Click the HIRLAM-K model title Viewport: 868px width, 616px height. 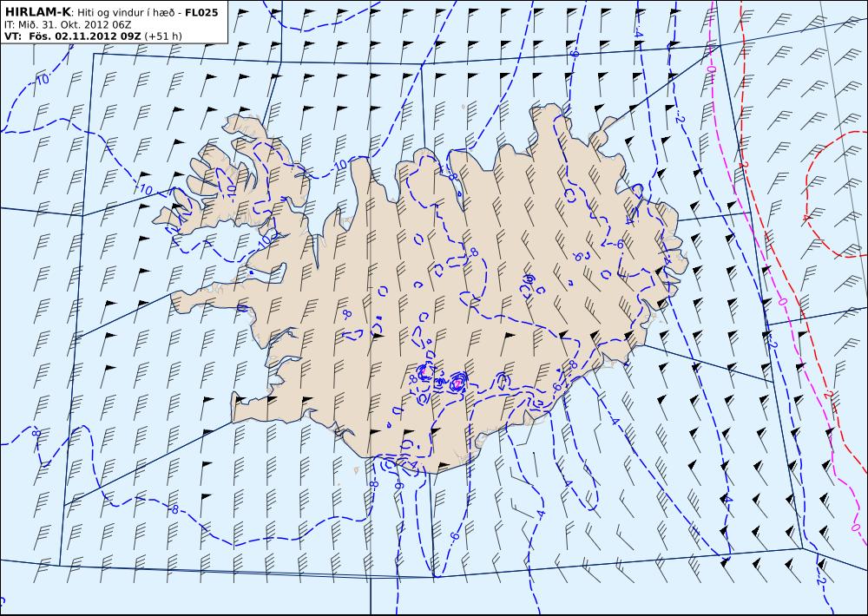coord(37,12)
